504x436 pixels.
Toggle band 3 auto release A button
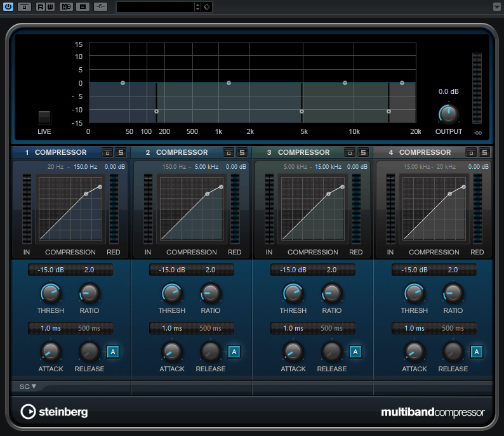point(355,352)
